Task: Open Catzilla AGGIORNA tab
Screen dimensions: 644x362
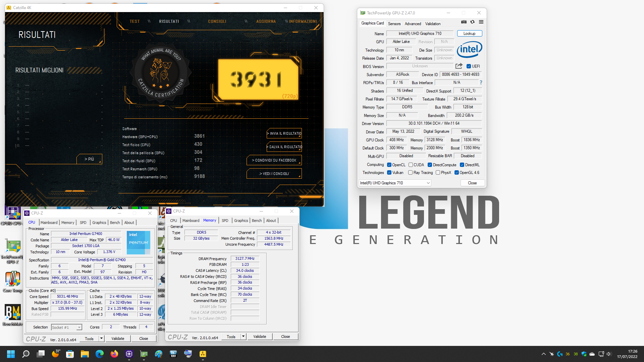Action: pos(266,21)
